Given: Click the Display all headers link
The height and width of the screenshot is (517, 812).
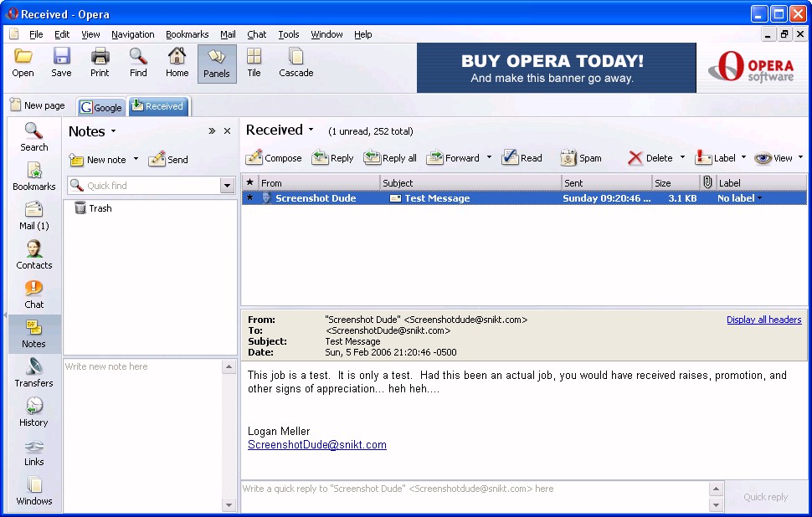Looking at the screenshot, I should pyautogui.click(x=763, y=320).
